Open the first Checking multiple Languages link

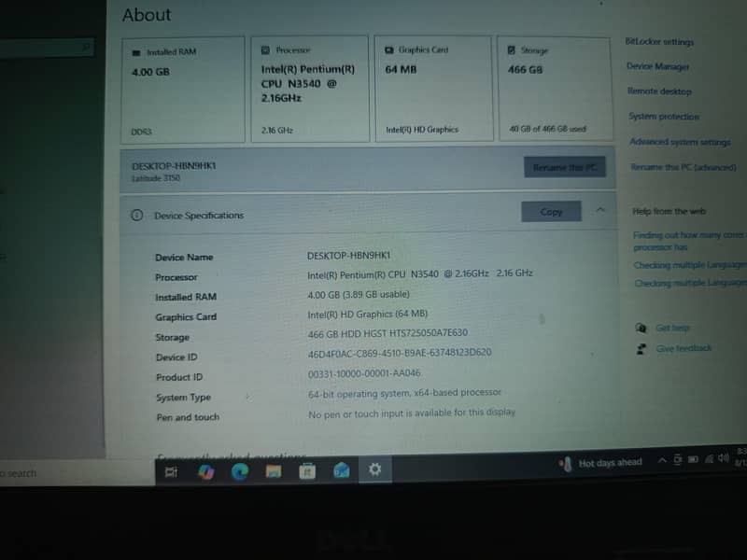click(x=690, y=265)
